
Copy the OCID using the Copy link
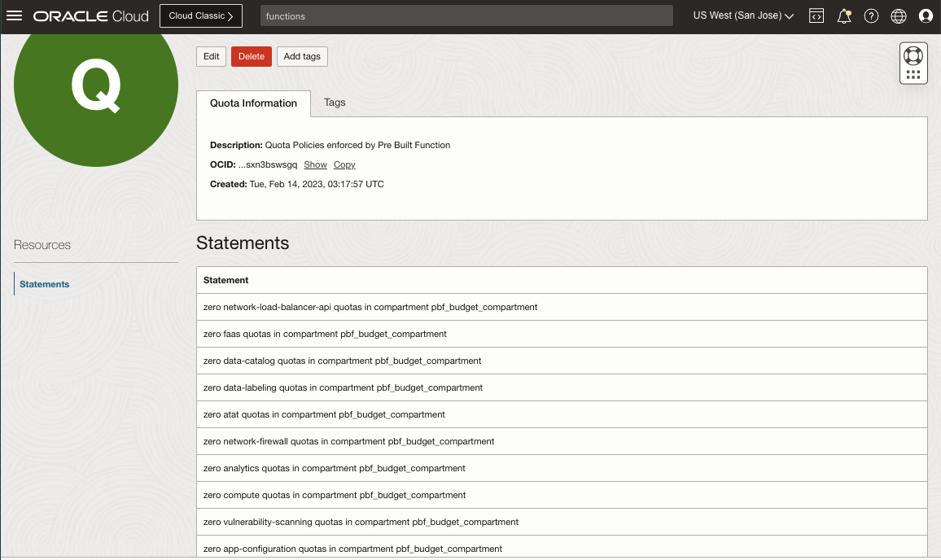click(x=344, y=164)
